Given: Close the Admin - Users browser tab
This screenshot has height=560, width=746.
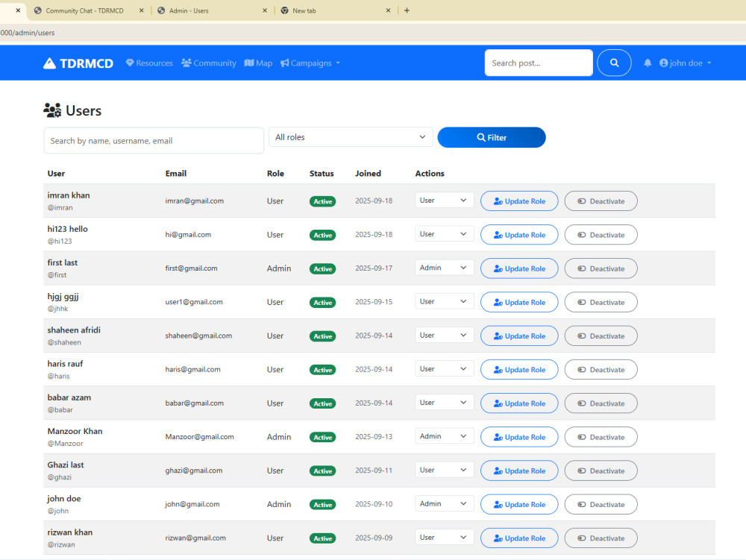Looking at the screenshot, I should 265,10.
